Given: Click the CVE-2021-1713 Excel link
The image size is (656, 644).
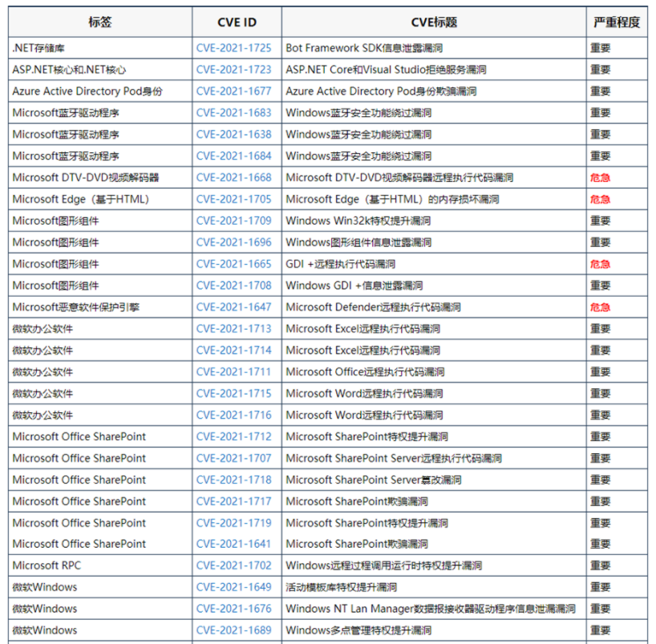Looking at the screenshot, I should click(233, 329).
